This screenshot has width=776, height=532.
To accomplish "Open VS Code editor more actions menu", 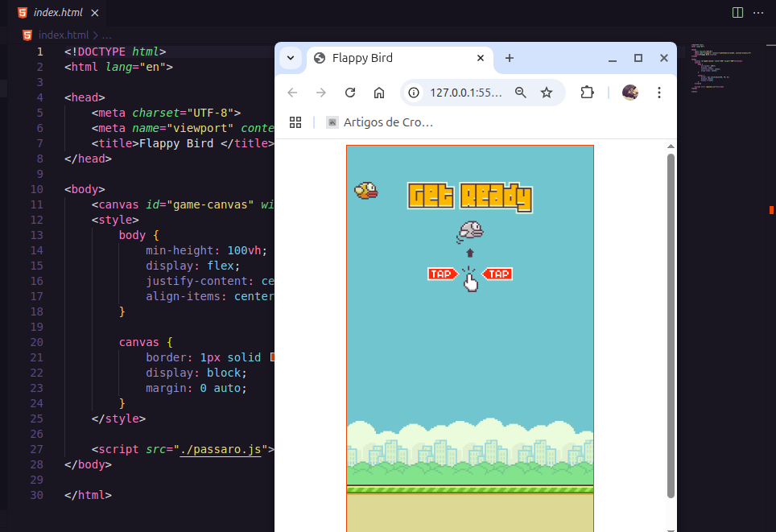I will tap(758, 13).
